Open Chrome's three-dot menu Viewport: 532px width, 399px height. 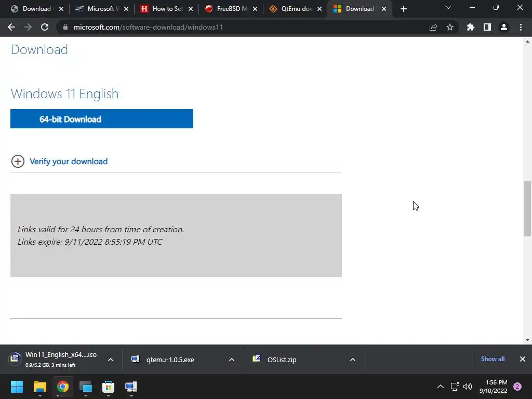(x=521, y=27)
